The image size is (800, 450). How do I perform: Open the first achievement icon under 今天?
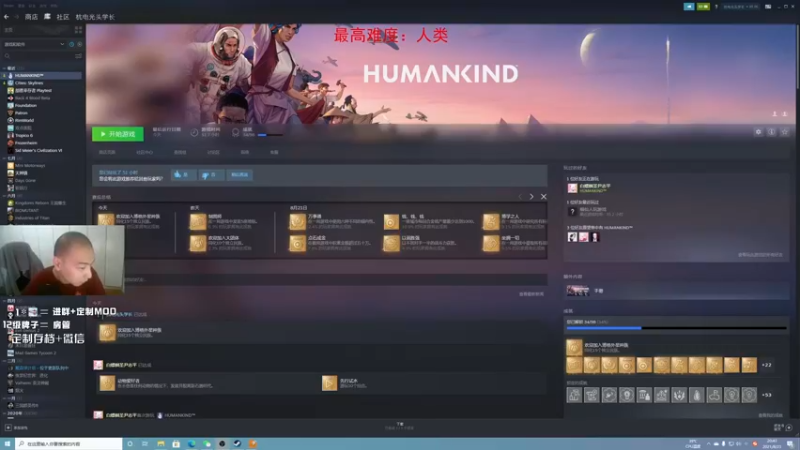(106, 220)
